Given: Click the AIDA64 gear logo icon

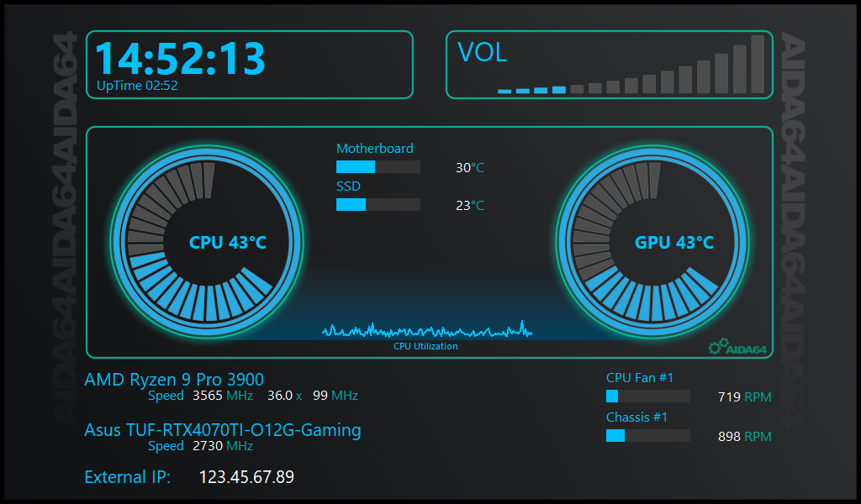Looking at the screenshot, I should coord(717,346).
